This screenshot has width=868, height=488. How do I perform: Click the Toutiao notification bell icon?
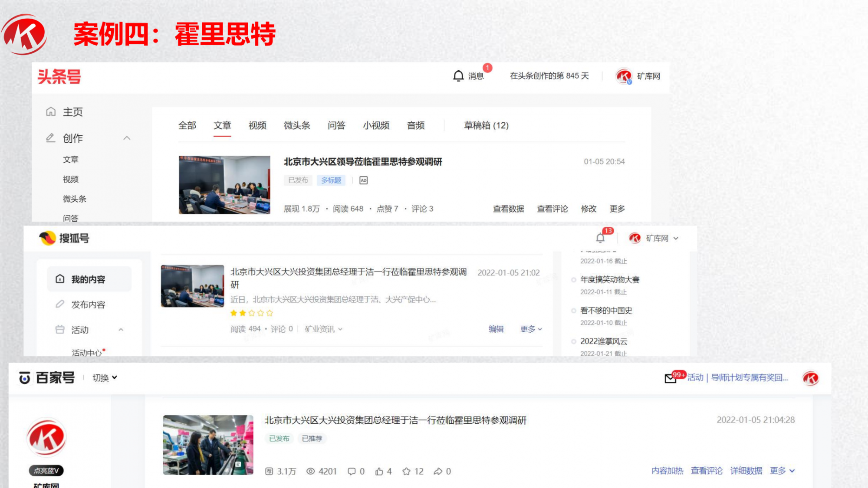[458, 76]
